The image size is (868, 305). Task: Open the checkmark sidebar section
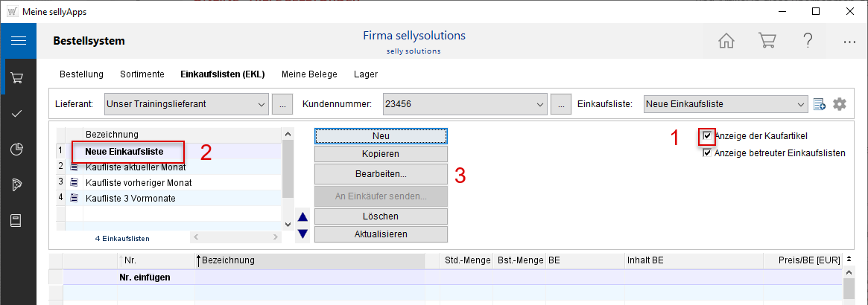click(18, 113)
